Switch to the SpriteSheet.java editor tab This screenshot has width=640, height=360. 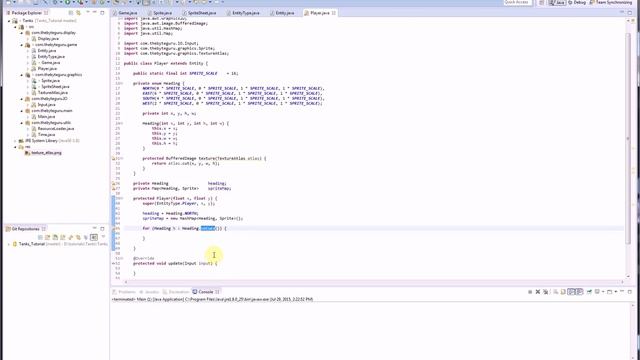(199, 13)
